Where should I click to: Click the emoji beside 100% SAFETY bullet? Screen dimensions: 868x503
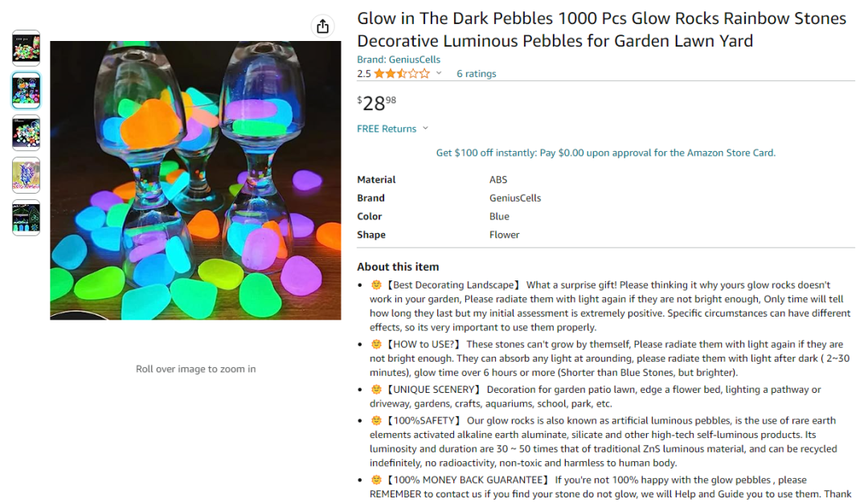376,420
